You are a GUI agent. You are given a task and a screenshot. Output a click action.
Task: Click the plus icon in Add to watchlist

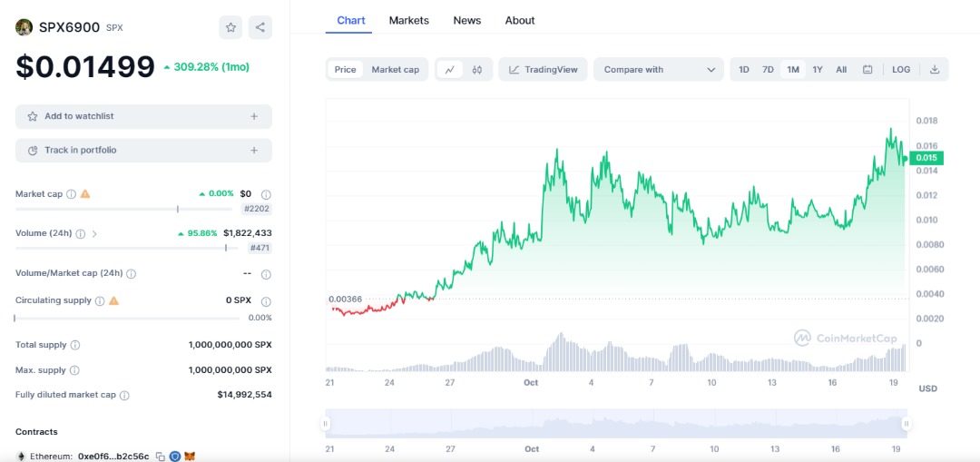[x=254, y=116]
